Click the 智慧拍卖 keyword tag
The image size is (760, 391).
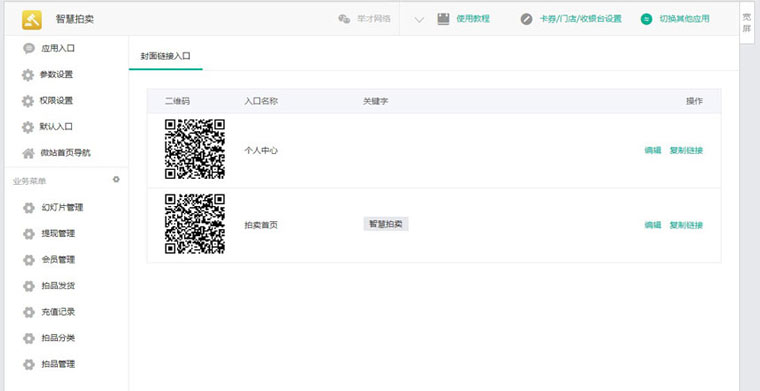click(x=386, y=224)
